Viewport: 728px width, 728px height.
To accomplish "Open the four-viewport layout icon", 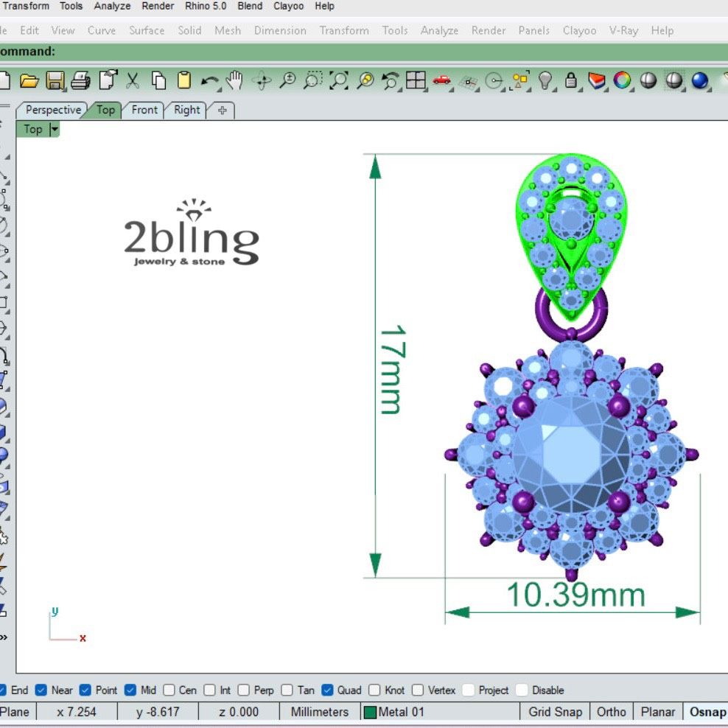I will click(416, 80).
